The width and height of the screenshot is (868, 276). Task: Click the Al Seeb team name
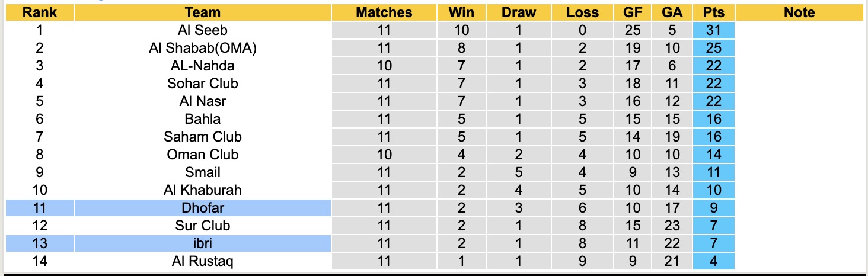202,30
